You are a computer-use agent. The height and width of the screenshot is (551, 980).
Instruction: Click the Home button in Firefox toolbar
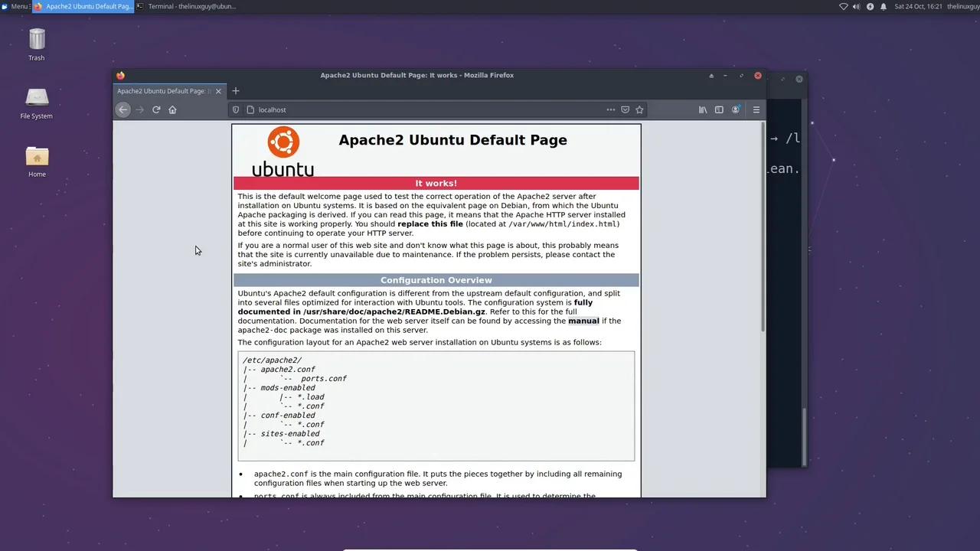(x=172, y=109)
